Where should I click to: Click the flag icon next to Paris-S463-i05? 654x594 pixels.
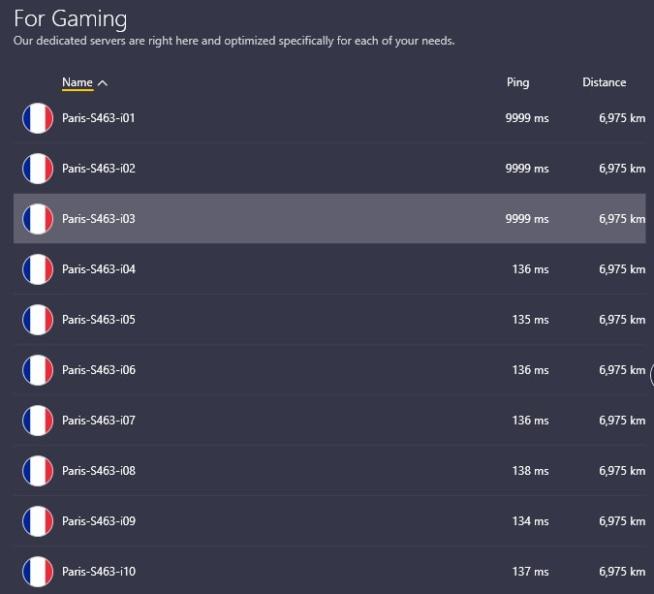pyautogui.click(x=38, y=320)
